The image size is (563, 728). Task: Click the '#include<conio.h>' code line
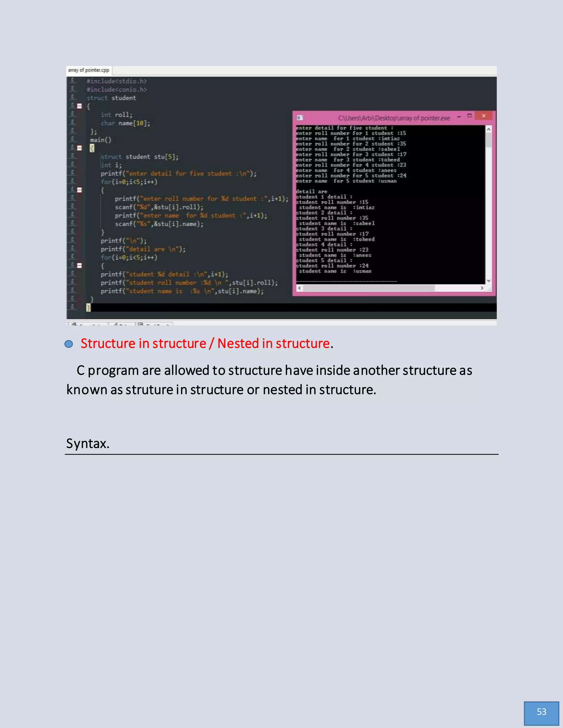click(x=116, y=89)
